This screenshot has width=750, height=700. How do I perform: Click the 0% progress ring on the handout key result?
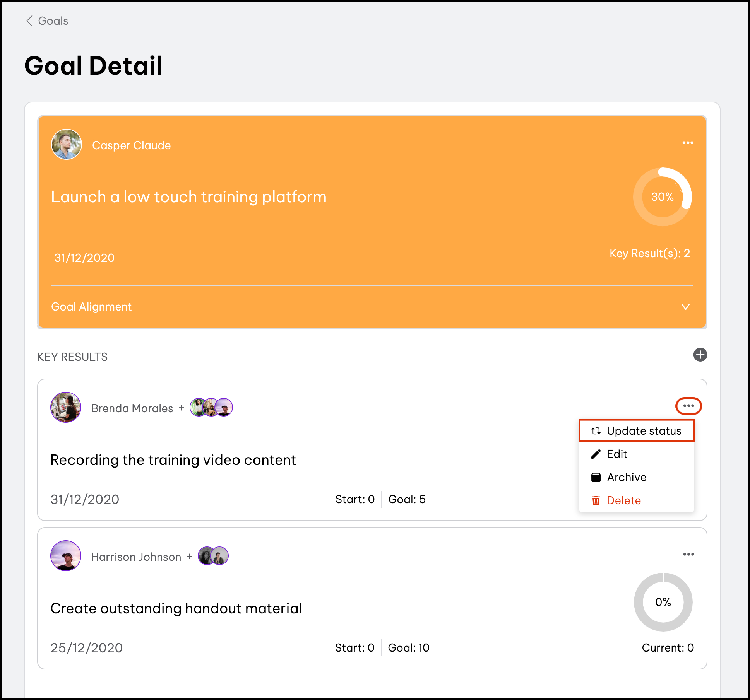(x=663, y=602)
